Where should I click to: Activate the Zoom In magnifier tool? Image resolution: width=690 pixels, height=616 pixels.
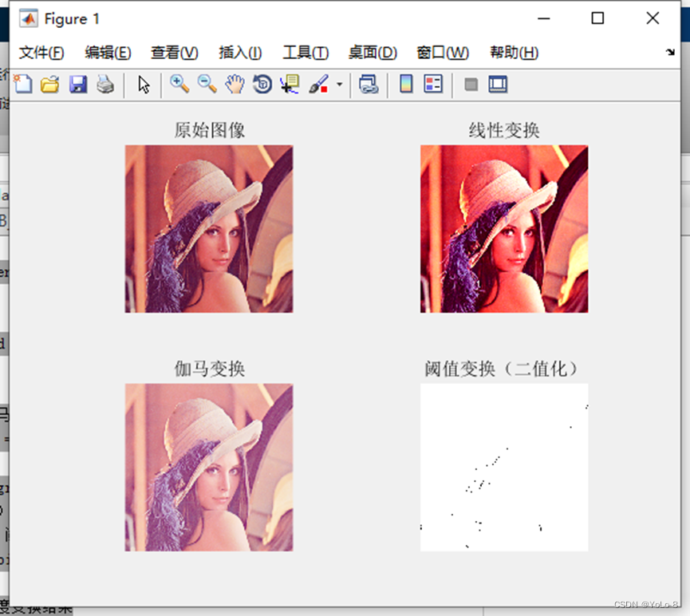[x=179, y=84]
